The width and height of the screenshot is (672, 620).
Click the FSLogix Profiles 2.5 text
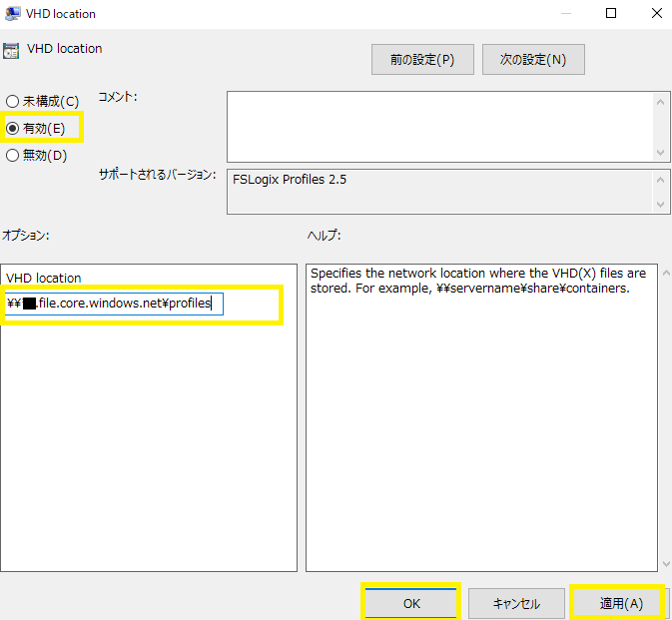(290, 180)
